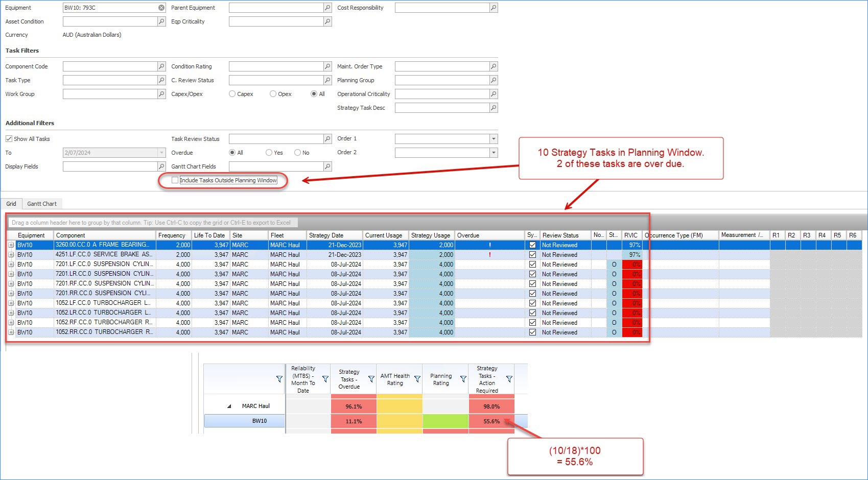
Task: Enable Include Tasks Outside Planning Window
Action: click(x=175, y=180)
